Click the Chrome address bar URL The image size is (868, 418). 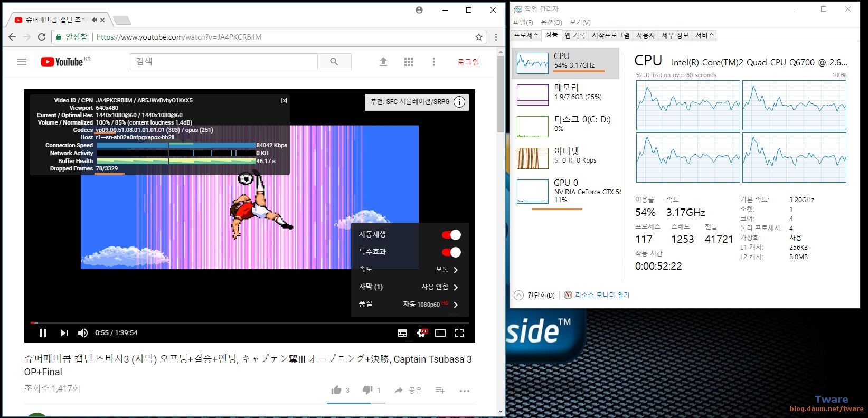point(179,37)
